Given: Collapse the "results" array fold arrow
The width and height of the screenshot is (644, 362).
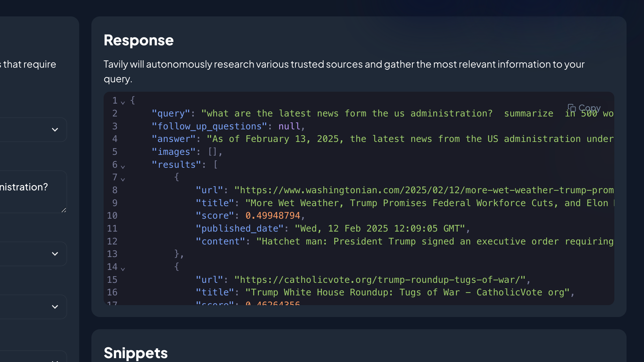Looking at the screenshot, I should tap(123, 167).
